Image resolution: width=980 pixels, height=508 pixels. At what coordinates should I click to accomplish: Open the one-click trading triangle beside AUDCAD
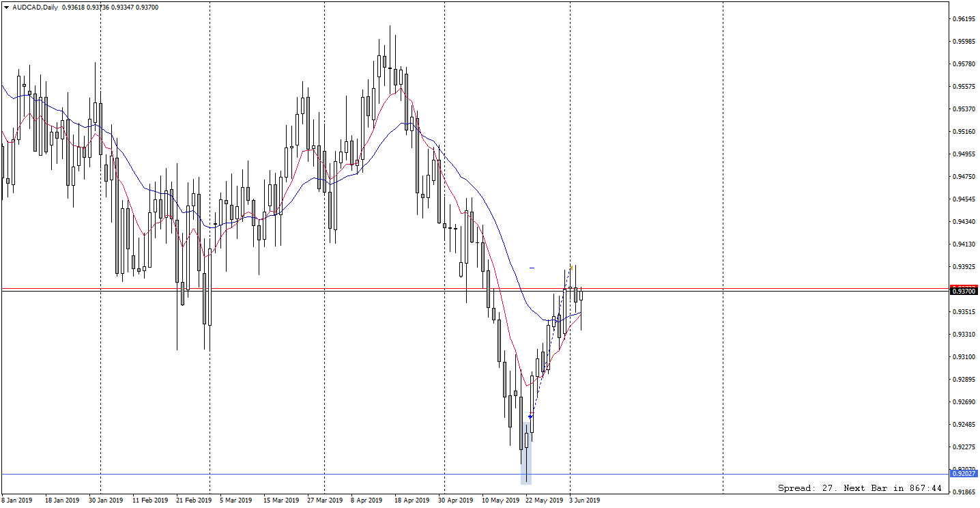[x=7, y=7]
